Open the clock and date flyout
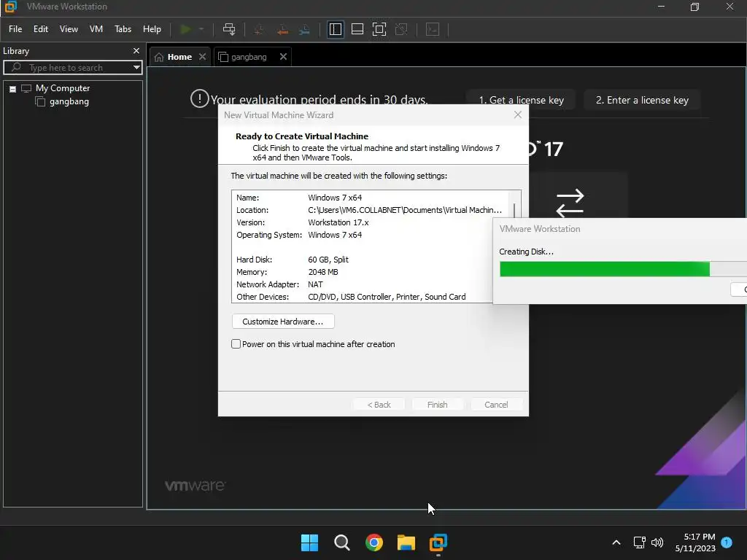This screenshot has height=560, width=747. point(695,542)
